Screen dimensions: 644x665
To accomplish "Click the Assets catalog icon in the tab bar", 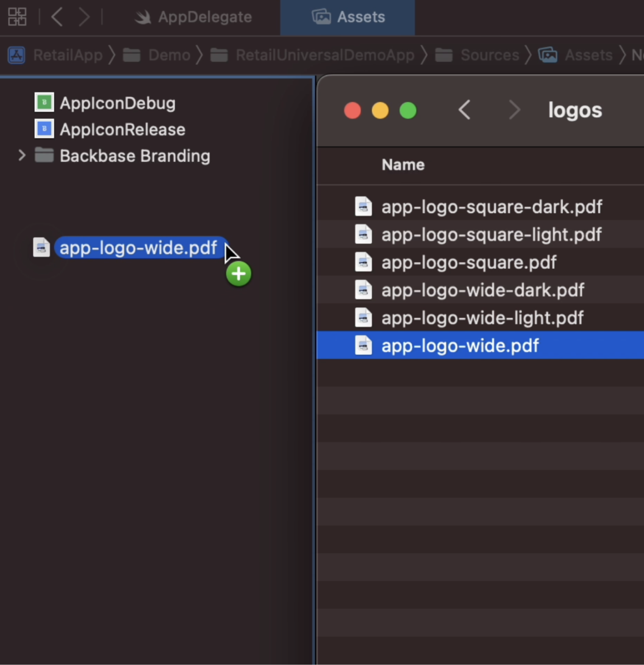I will (x=321, y=16).
